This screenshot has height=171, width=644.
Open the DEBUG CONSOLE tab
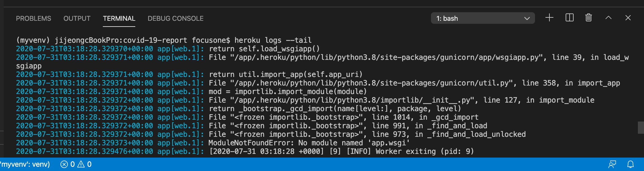(175, 19)
